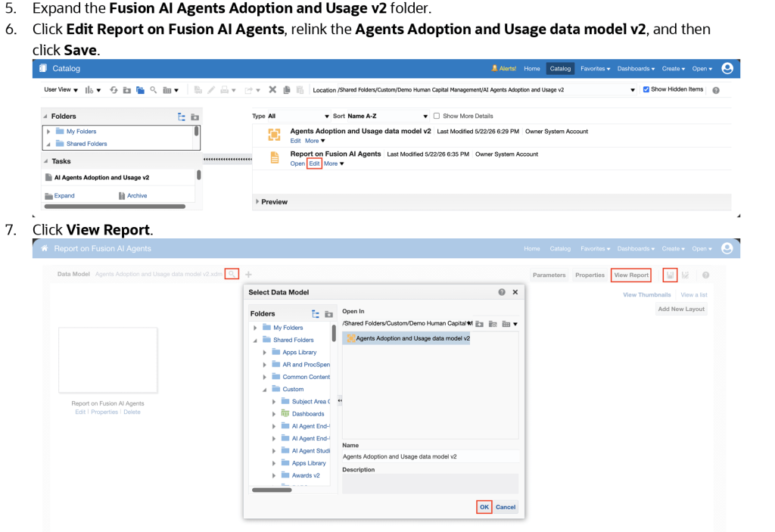This screenshot has width=775, height=532.
Task: Click OK in Select Data Model dialog
Action: [484, 507]
